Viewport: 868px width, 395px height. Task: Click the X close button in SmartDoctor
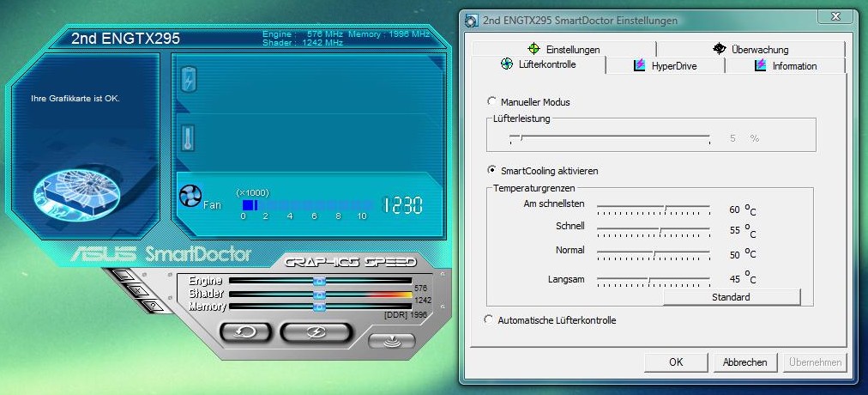tap(138, 290)
